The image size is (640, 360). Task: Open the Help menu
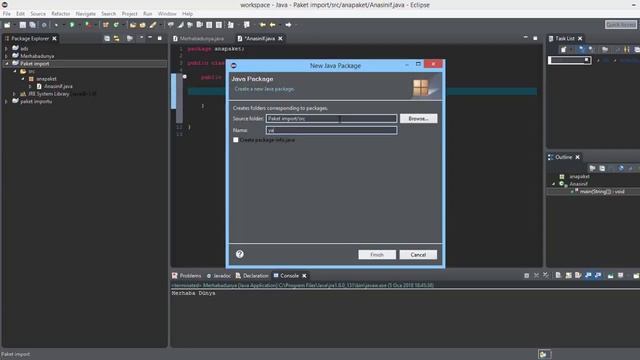click(x=187, y=13)
